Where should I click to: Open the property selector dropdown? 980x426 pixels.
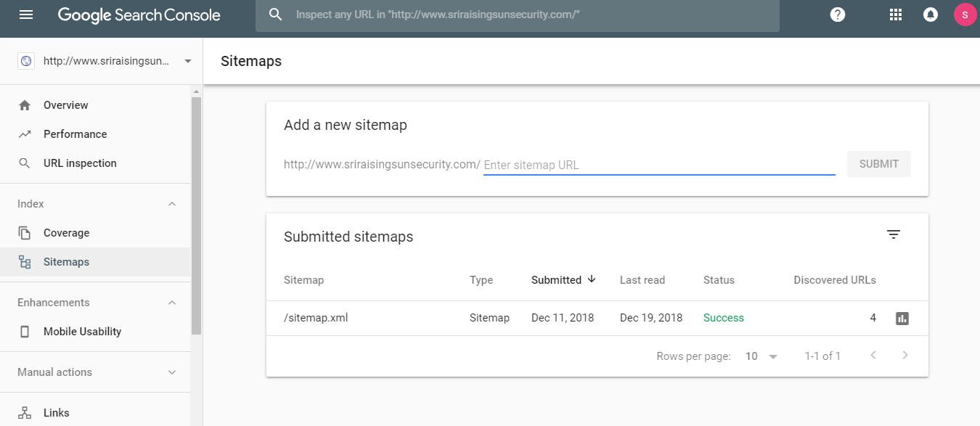tap(187, 61)
